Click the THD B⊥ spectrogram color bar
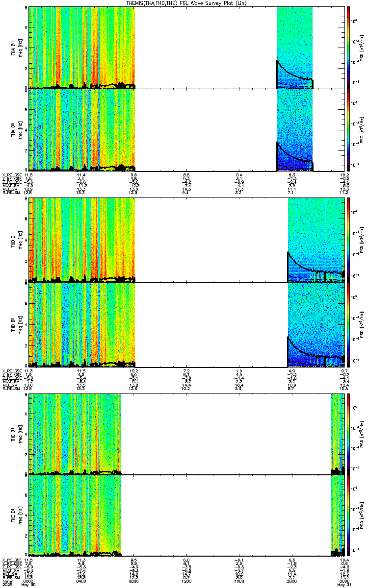Image resolution: width=368 pixels, height=588 pixels. pos(348,239)
